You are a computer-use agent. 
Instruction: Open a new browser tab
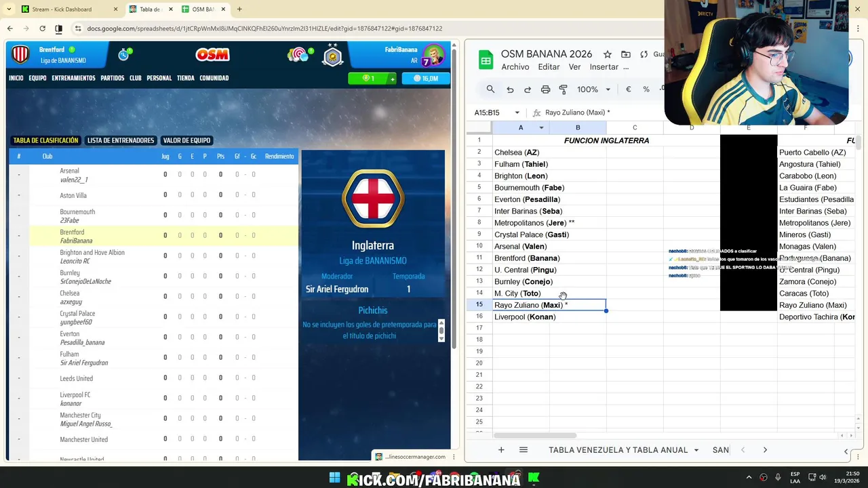pos(239,9)
